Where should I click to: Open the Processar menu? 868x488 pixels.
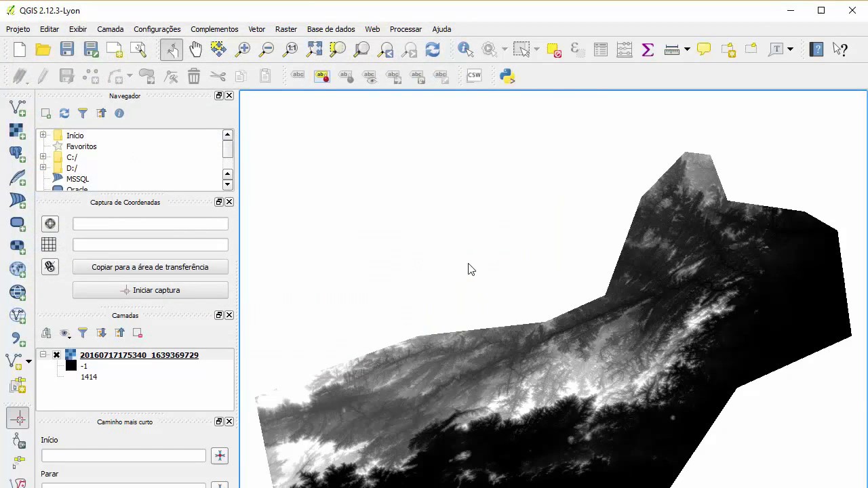406,29
